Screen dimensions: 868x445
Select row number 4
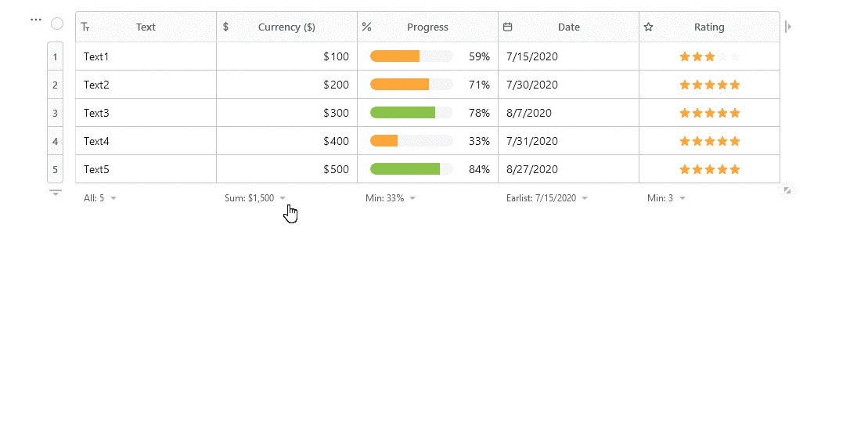55,141
